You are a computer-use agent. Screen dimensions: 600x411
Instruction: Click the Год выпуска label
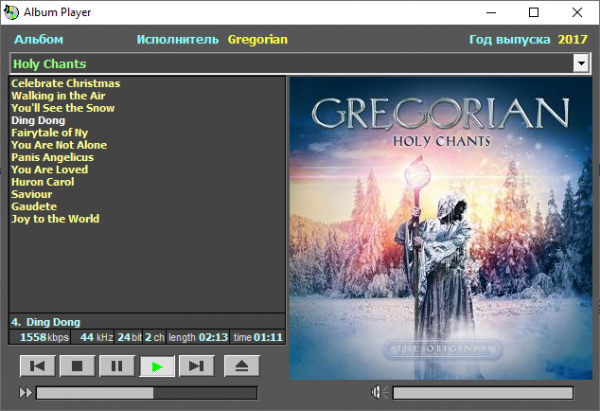(510, 39)
